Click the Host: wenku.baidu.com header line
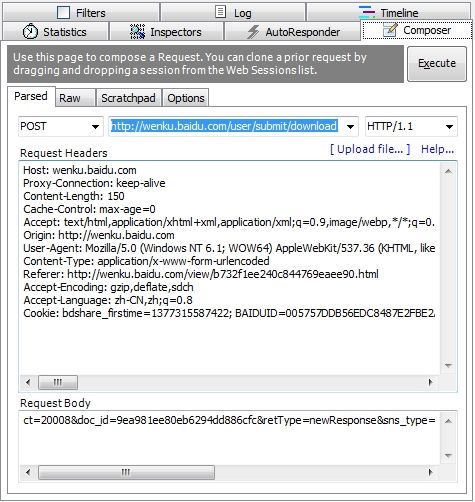This screenshot has width=475, height=502. coord(80,170)
